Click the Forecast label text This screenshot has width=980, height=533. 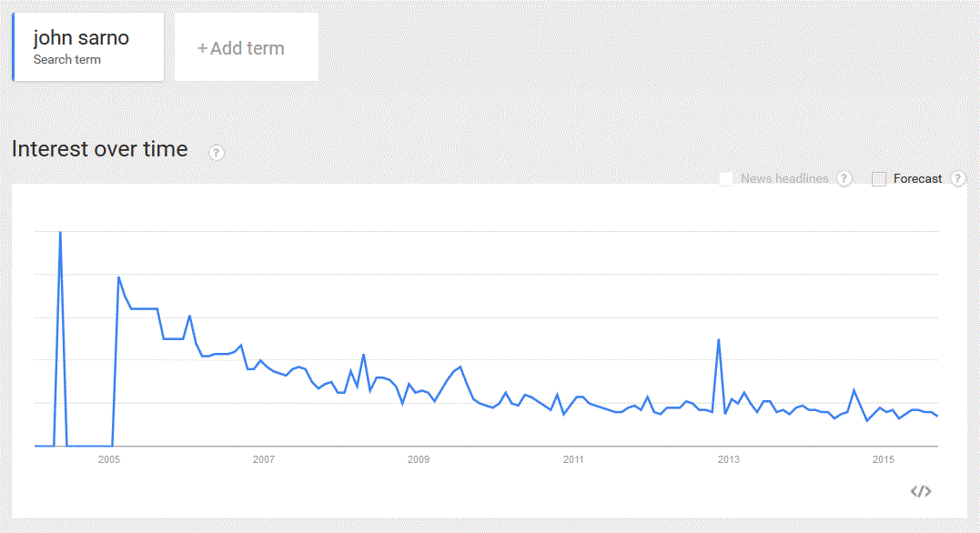[x=917, y=178]
